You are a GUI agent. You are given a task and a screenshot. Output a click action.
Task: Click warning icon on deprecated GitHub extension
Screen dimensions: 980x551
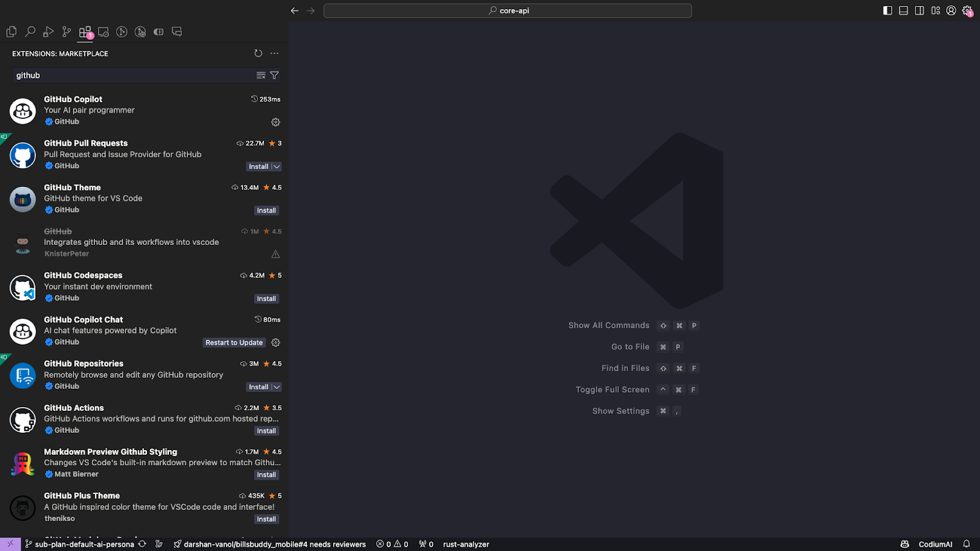tap(276, 254)
